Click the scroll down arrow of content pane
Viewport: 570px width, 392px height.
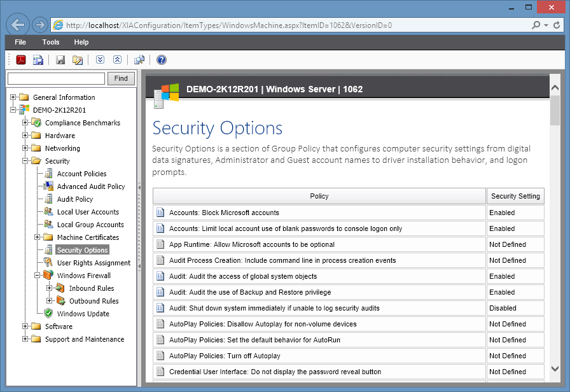pyautogui.click(x=555, y=368)
